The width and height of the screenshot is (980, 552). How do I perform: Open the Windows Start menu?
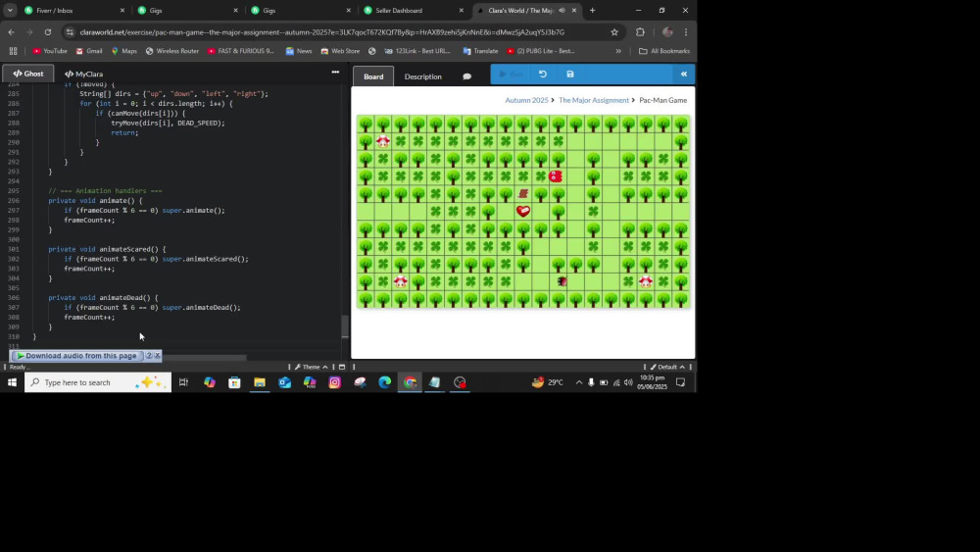pyautogui.click(x=12, y=382)
